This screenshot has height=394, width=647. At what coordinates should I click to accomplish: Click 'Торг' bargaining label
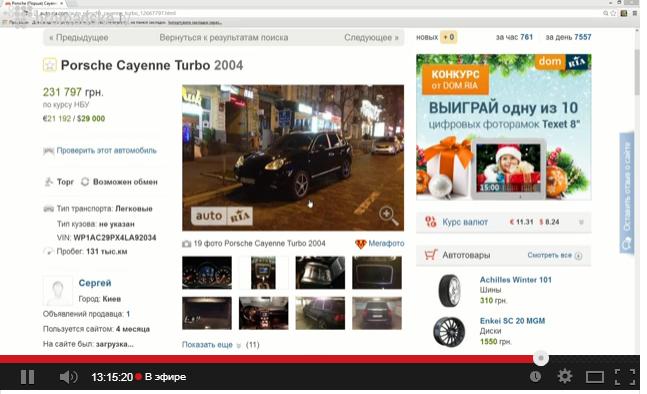65,182
